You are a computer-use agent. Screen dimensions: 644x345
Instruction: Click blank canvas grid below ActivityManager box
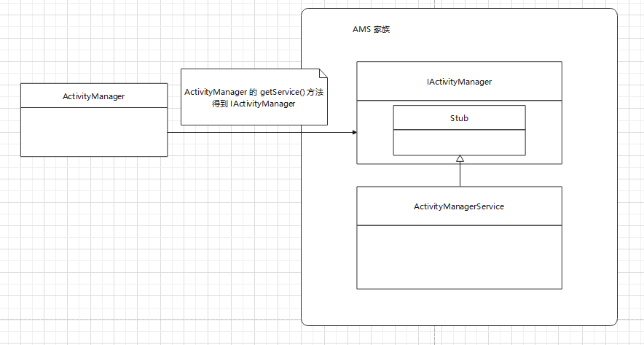(94, 219)
